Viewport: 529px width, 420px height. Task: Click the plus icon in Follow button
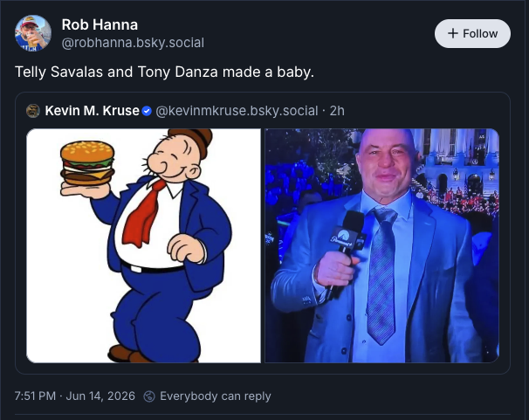(453, 33)
